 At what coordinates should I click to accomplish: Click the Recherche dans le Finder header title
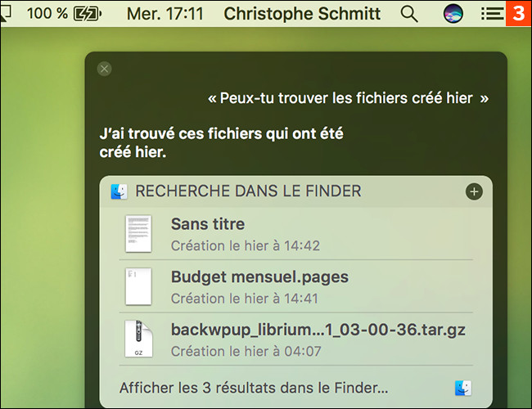click(248, 191)
